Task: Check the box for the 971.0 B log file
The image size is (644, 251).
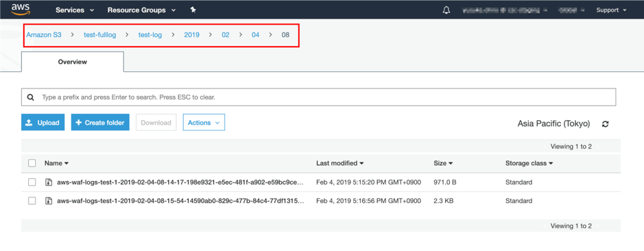Action: (32, 182)
